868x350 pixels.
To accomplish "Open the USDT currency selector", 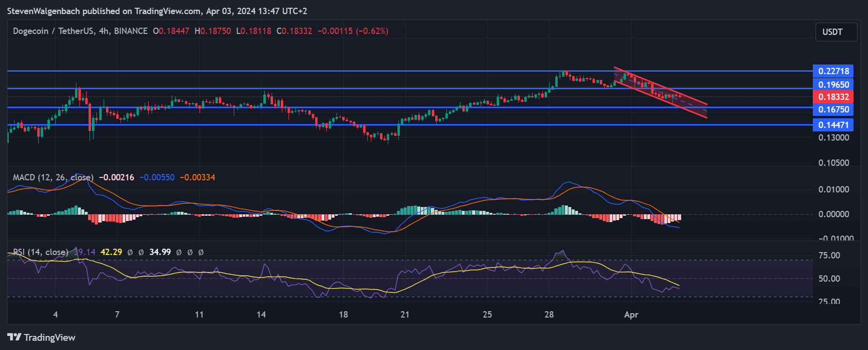I will [836, 32].
